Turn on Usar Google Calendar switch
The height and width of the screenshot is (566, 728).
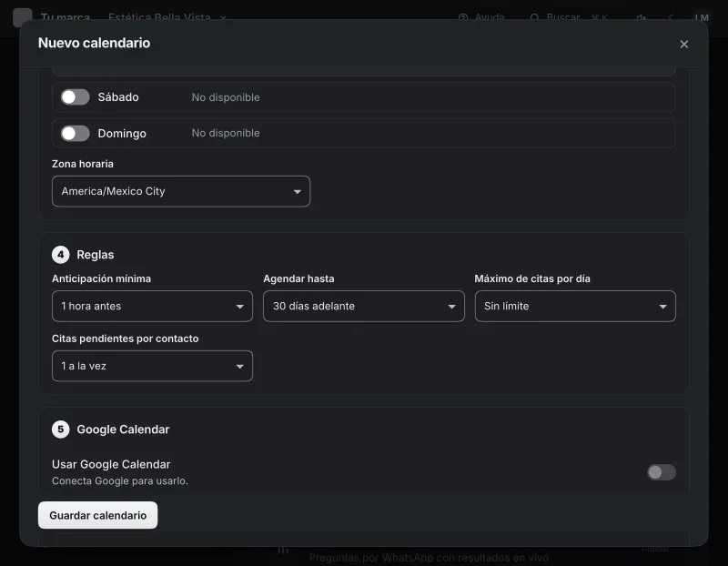pos(662,472)
